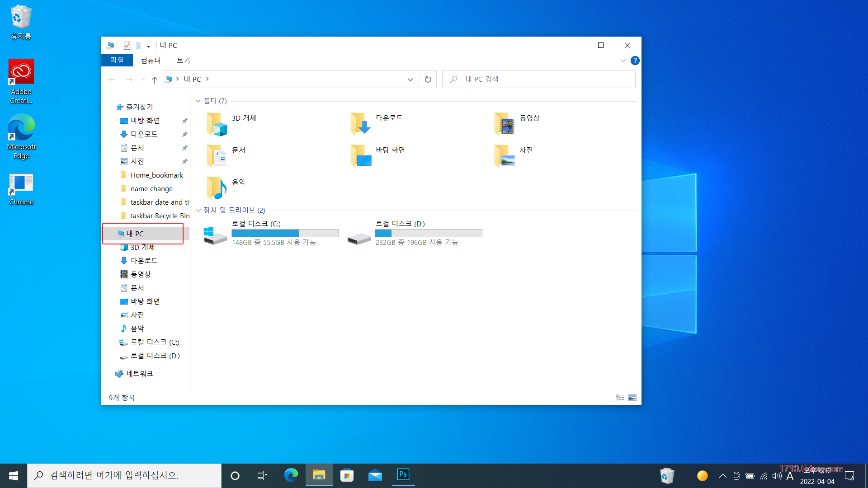This screenshot has width=868, height=488.
Task: Collapse the 폴더 (7) group
Action: 198,101
